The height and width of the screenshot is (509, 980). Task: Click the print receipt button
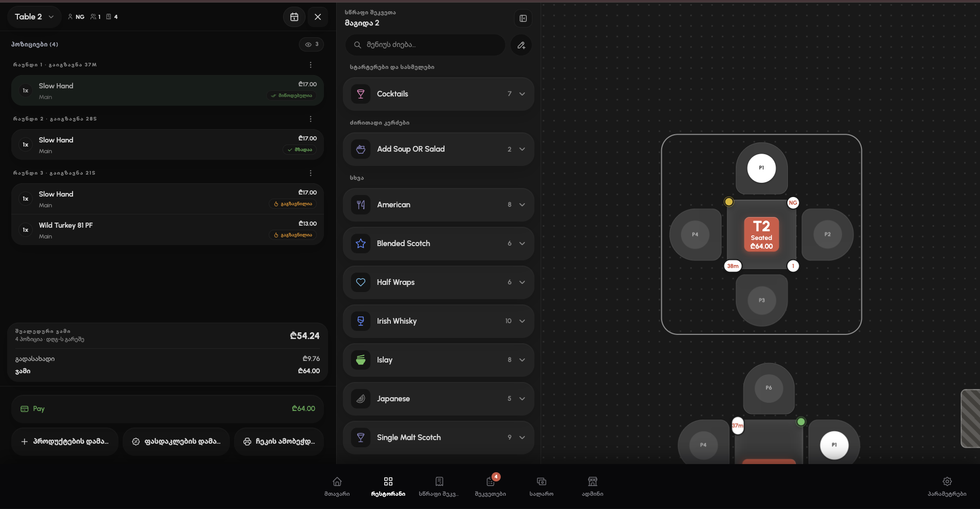(x=279, y=442)
